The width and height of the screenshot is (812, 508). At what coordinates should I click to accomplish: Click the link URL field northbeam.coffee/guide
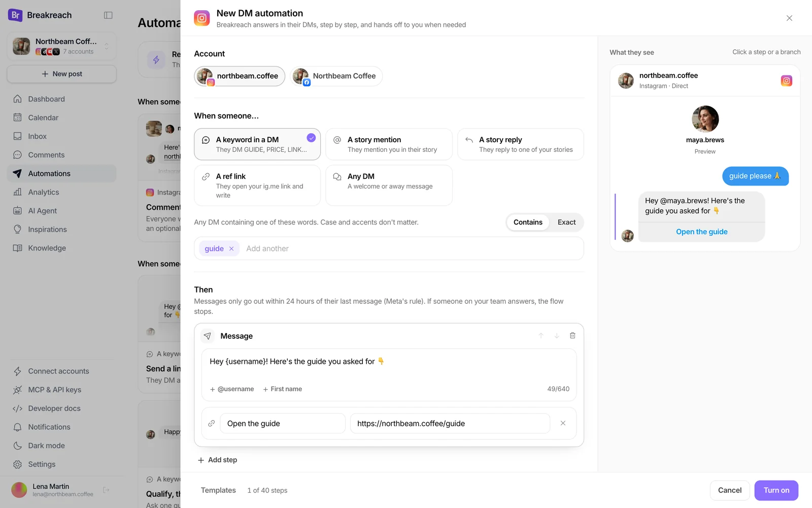click(450, 423)
